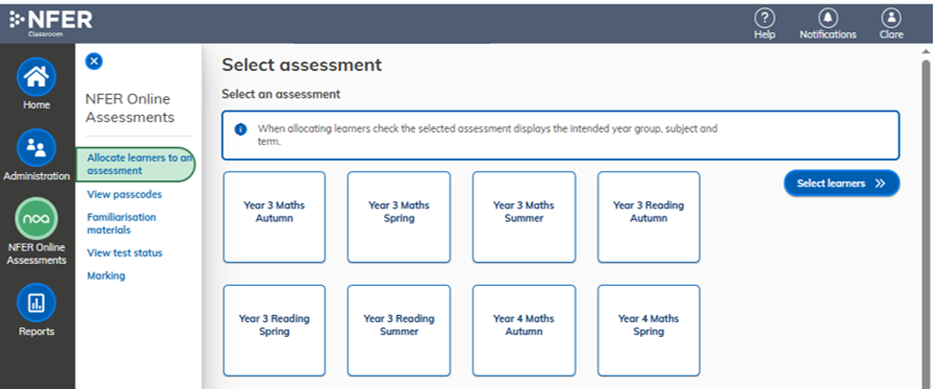This screenshot has width=935, height=389.
Task: Open the Reports chart icon
Action: click(36, 302)
